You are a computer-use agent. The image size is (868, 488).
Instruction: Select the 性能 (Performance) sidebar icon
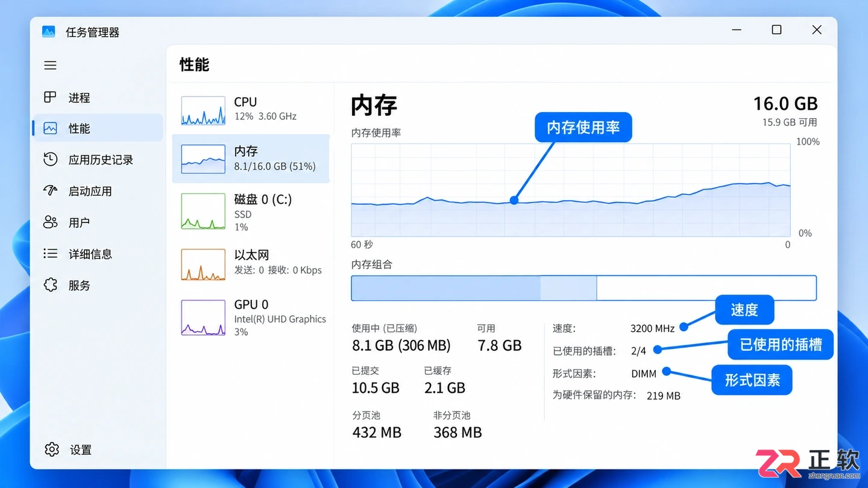(50, 128)
